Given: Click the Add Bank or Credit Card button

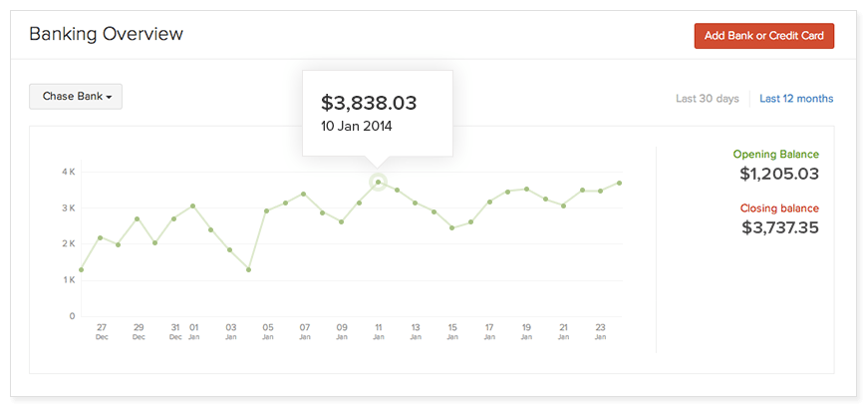Looking at the screenshot, I should coord(763,36).
